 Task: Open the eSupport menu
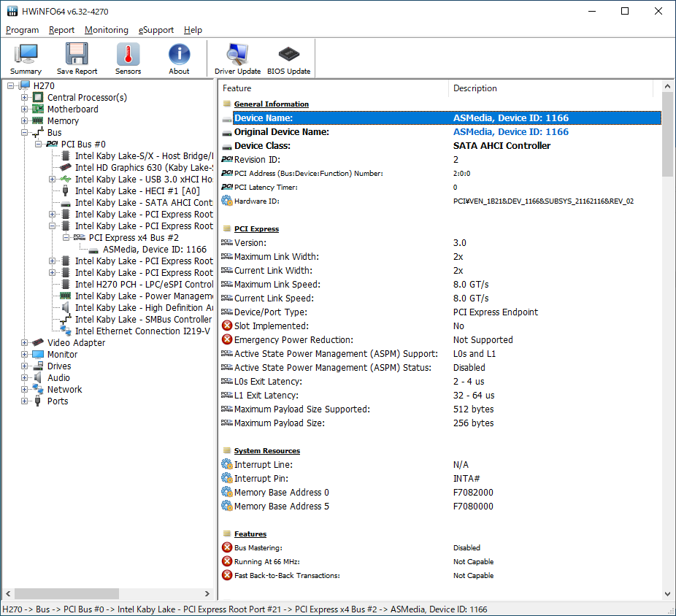pyautogui.click(x=156, y=30)
